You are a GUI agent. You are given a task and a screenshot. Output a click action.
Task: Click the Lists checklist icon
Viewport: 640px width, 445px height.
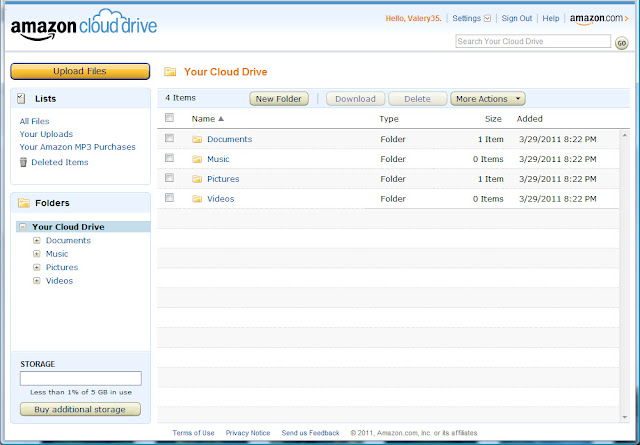pyautogui.click(x=21, y=98)
